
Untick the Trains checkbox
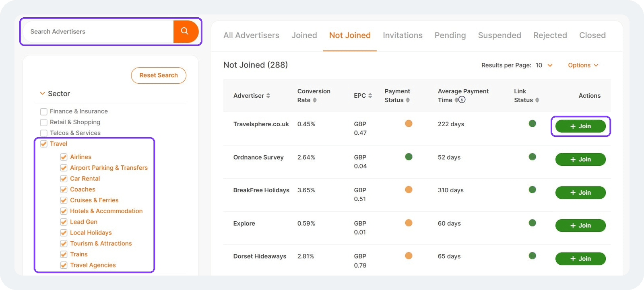pyautogui.click(x=64, y=254)
